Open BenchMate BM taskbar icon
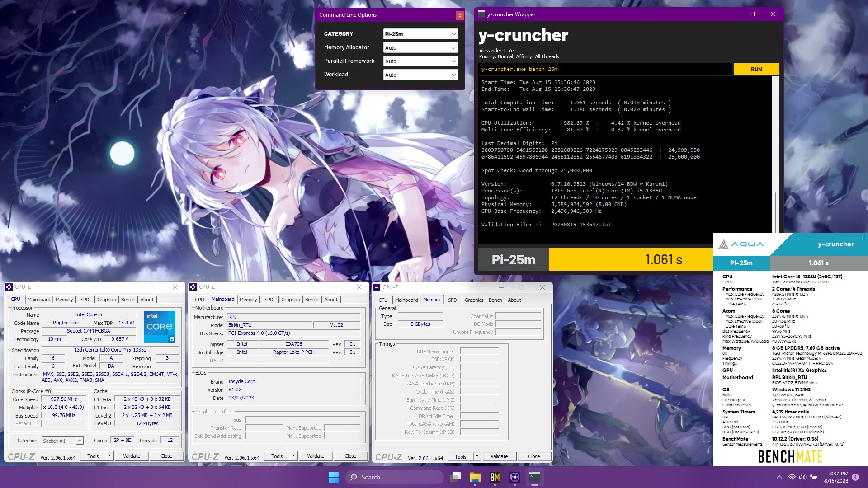 click(x=495, y=477)
